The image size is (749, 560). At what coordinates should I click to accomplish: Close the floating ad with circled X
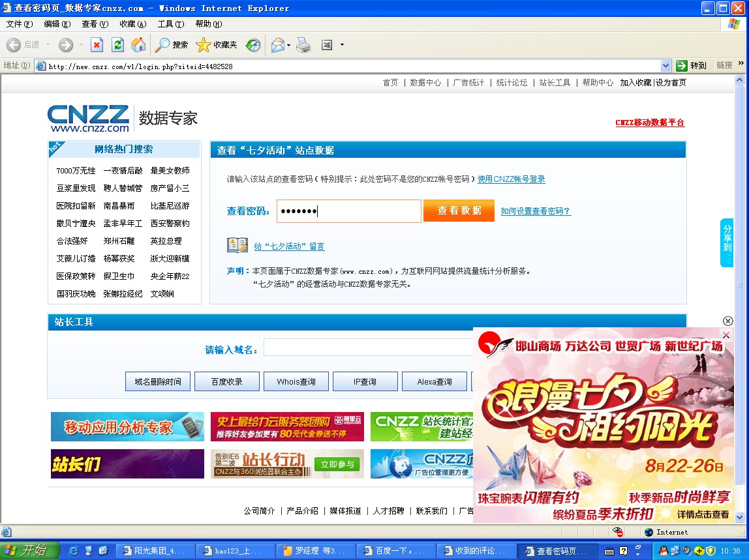tap(727, 321)
